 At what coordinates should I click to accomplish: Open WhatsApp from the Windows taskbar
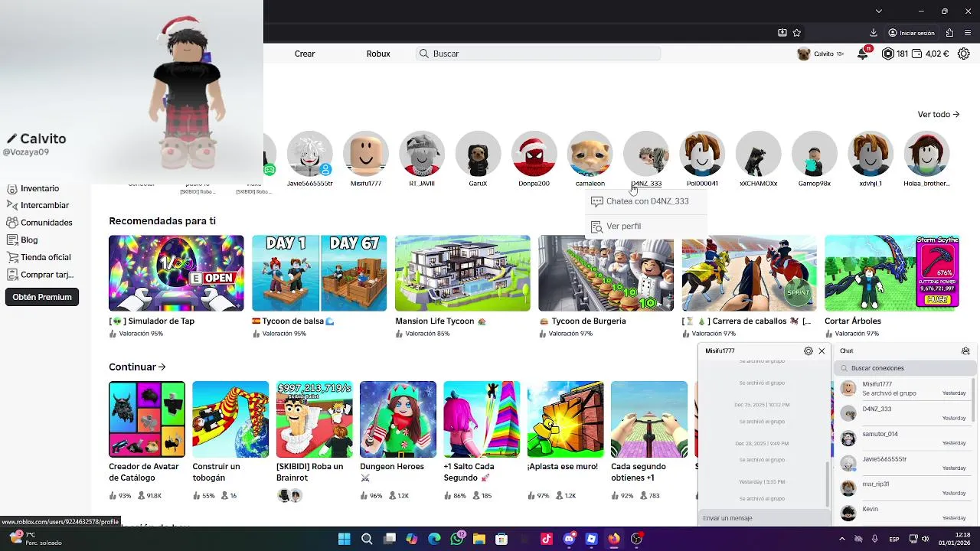coord(457,539)
